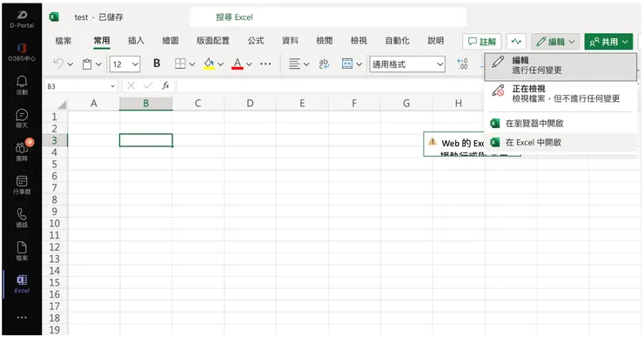Click the Excel logo beside file name
The image size is (644, 337).
tap(54, 17)
